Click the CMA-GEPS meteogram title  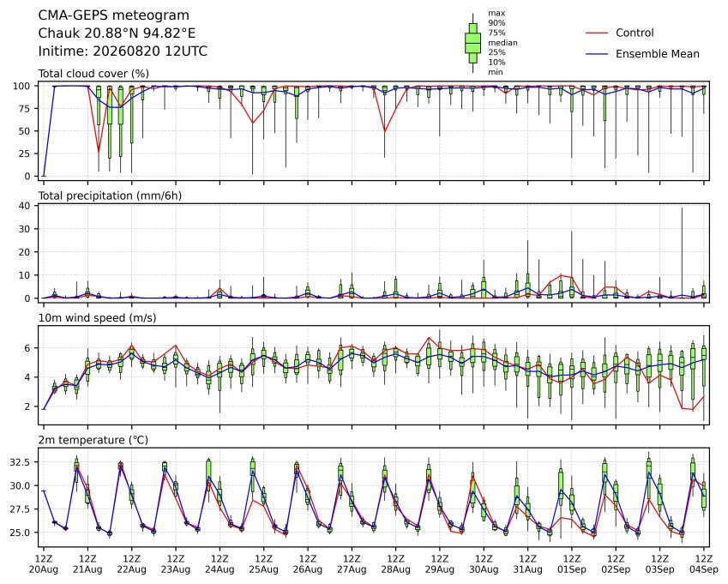pyautogui.click(x=113, y=15)
